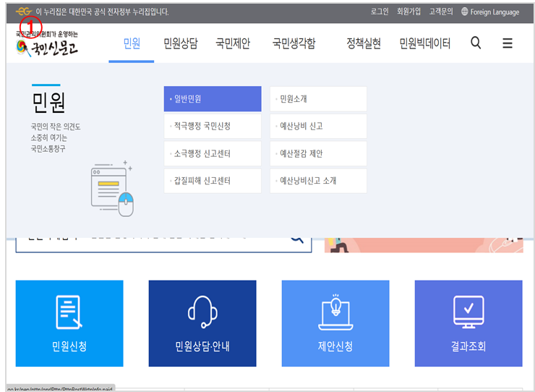Click the eGov emblem in top bar

[x=24, y=12]
